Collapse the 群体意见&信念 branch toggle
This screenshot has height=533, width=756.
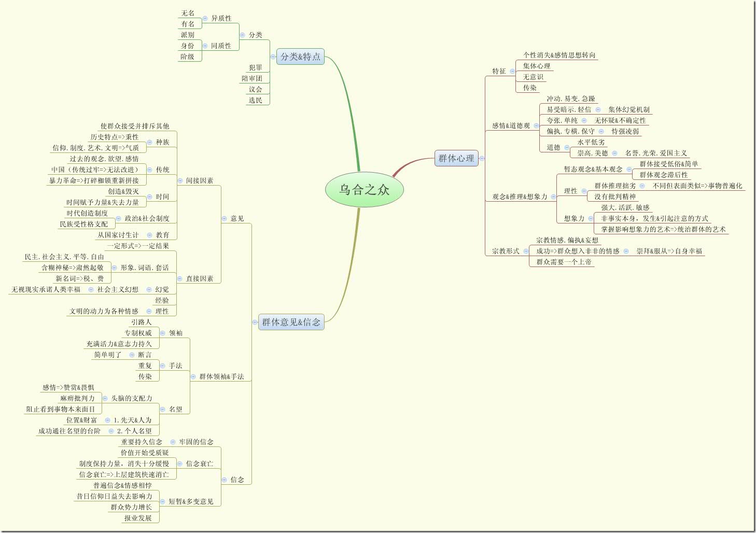coord(255,322)
